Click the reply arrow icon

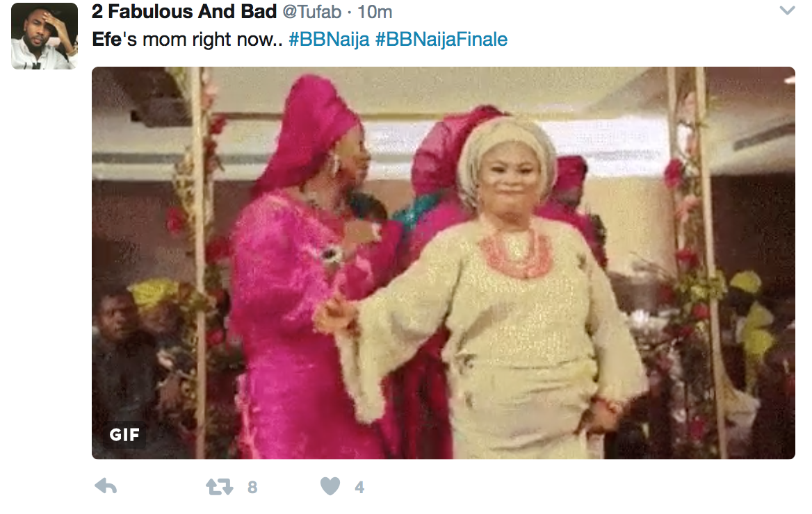point(106,486)
